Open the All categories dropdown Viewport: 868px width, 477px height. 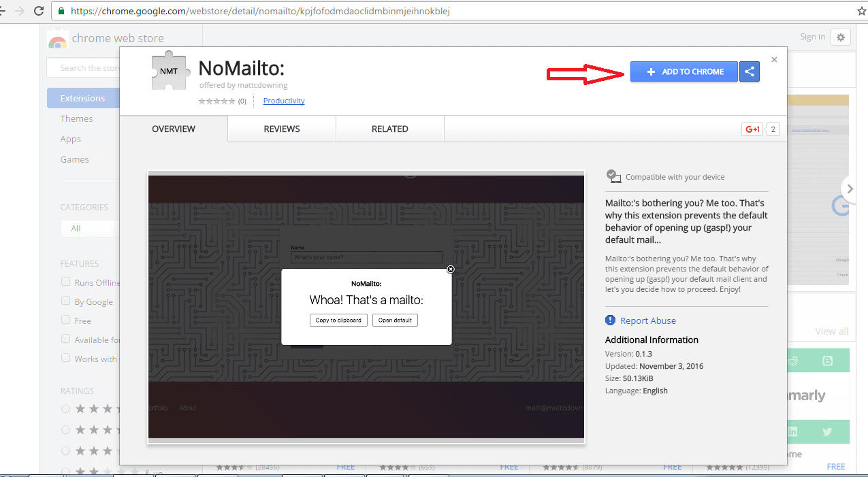[x=90, y=229]
